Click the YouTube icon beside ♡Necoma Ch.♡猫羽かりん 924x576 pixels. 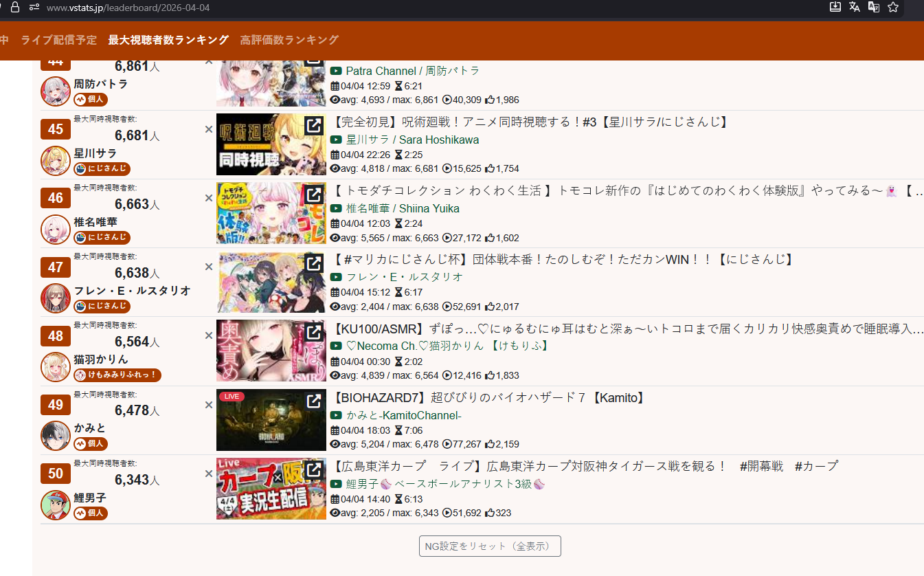336,346
